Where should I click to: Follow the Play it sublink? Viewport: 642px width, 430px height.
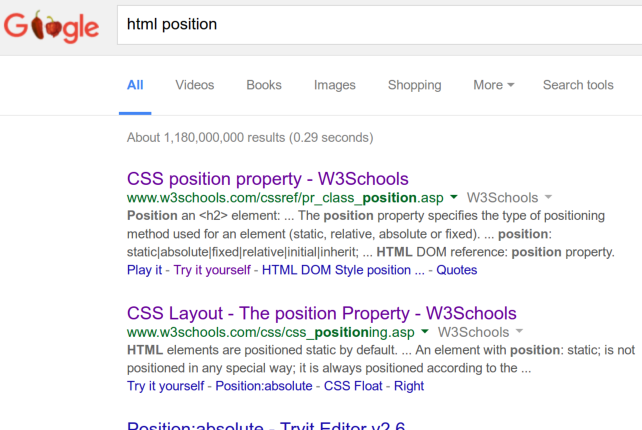tap(145, 270)
